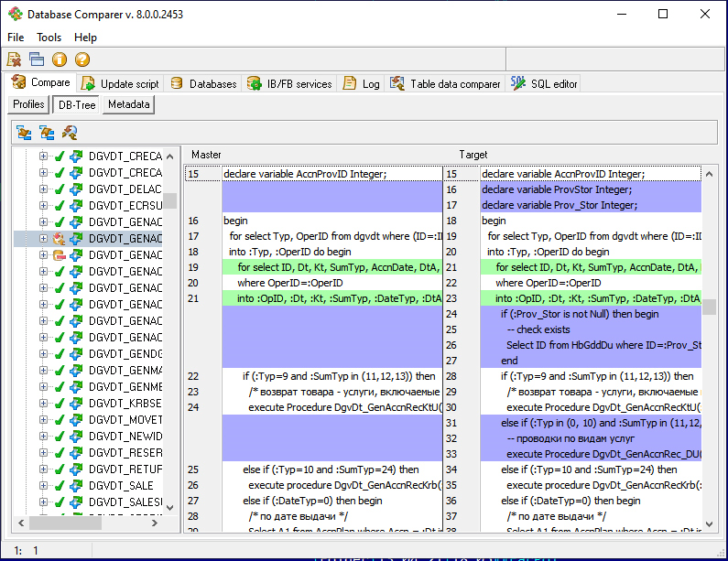
Task: Click the collapse all tree nodes icon
Action: (47, 133)
